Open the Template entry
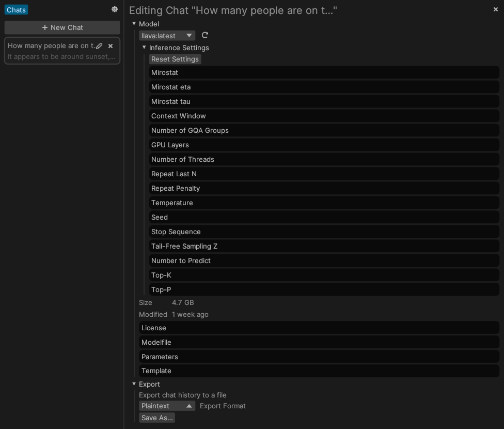 319,371
